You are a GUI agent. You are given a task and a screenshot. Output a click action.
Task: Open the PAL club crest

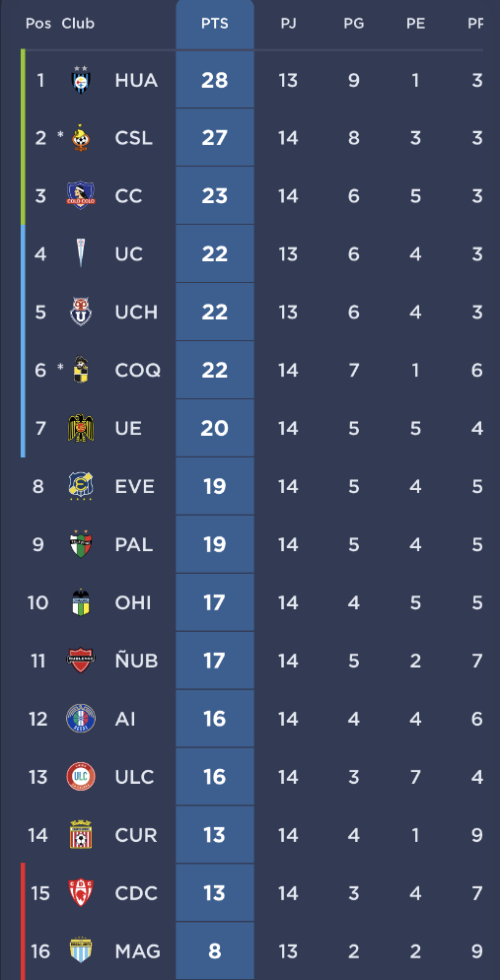click(81, 544)
